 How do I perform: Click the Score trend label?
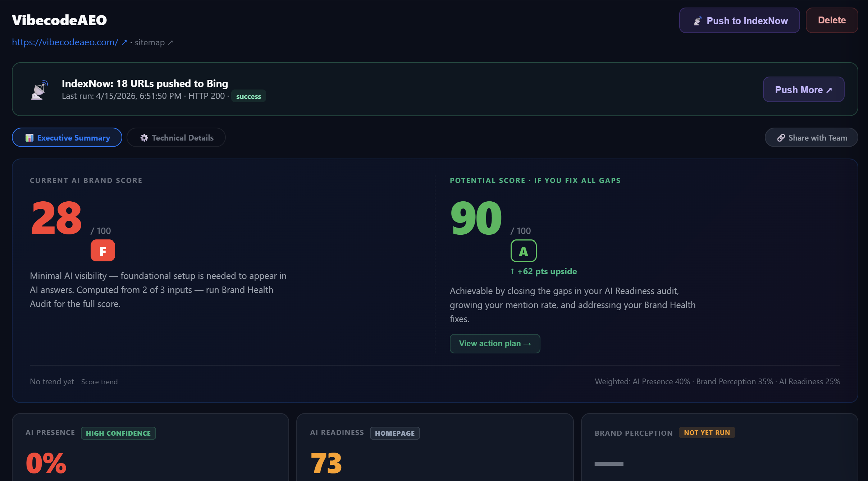(99, 382)
